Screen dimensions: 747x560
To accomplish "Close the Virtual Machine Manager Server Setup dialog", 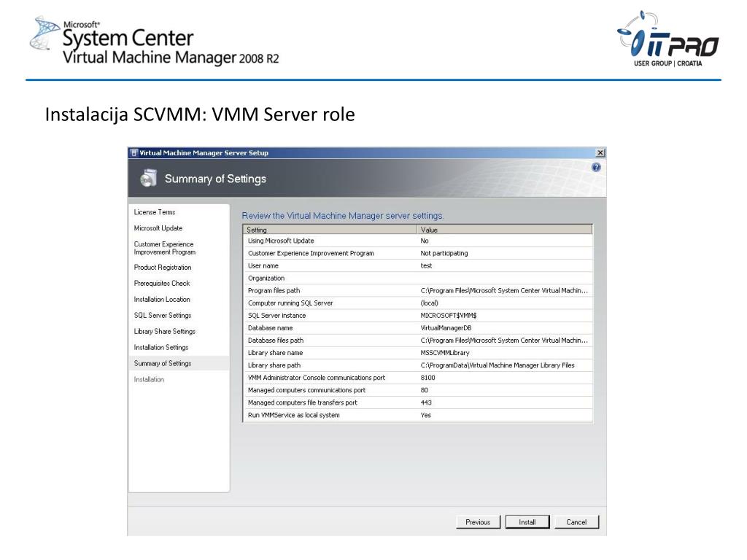I will [x=600, y=153].
